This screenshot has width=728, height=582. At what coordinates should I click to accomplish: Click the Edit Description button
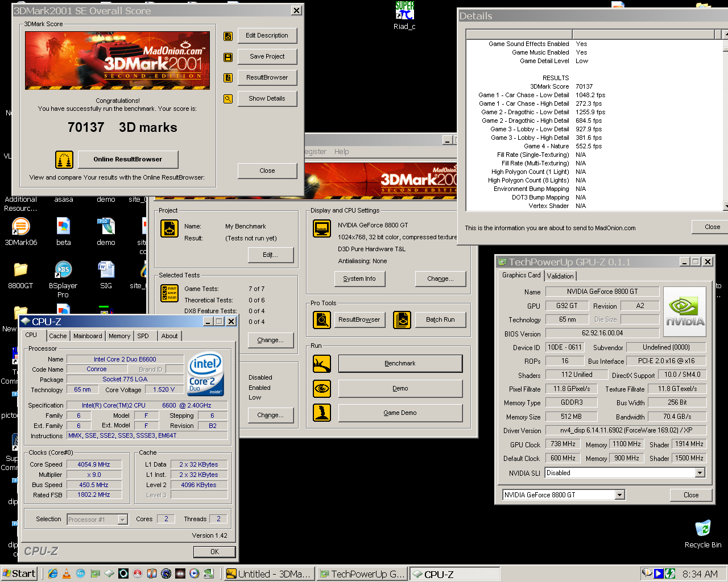[267, 36]
